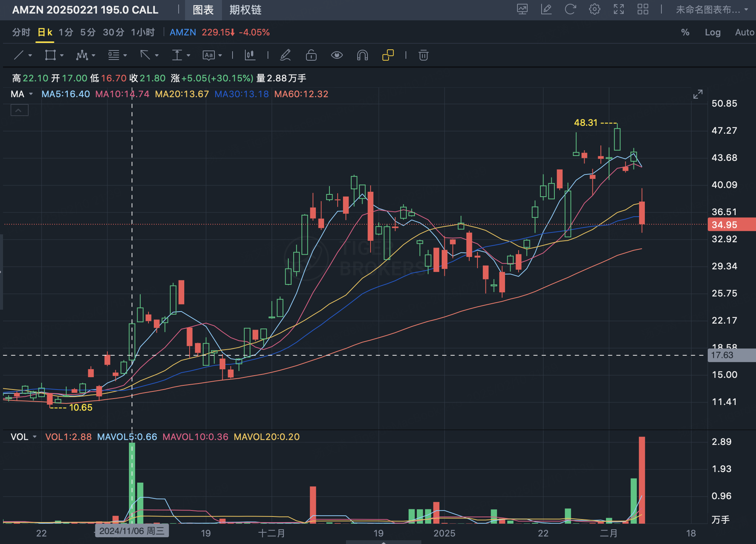This screenshot has height=544, width=756.
Task: Select the trend line drawing tool
Action: (x=19, y=55)
